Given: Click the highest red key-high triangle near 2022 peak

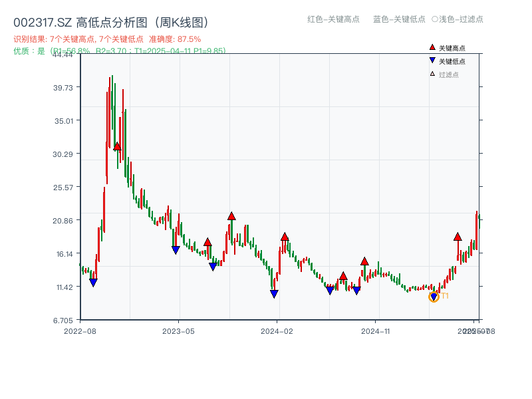Looking at the screenshot, I should (116, 146).
